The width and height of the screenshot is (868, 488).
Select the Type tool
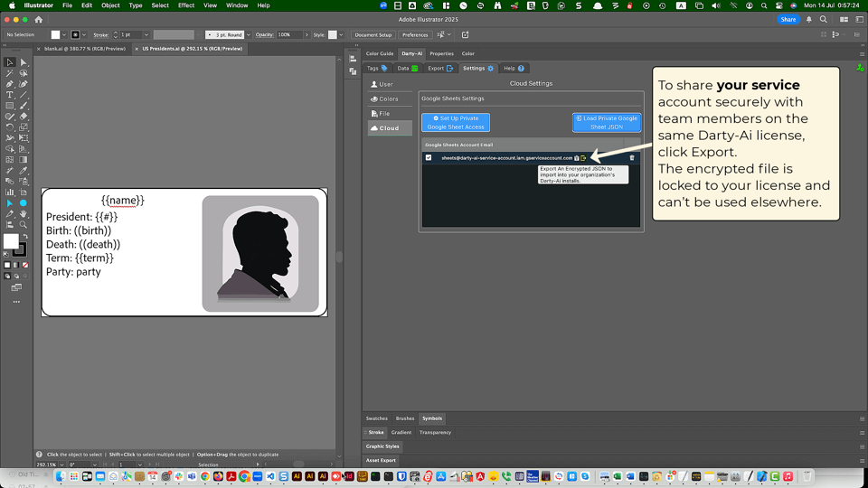(x=9, y=95)
